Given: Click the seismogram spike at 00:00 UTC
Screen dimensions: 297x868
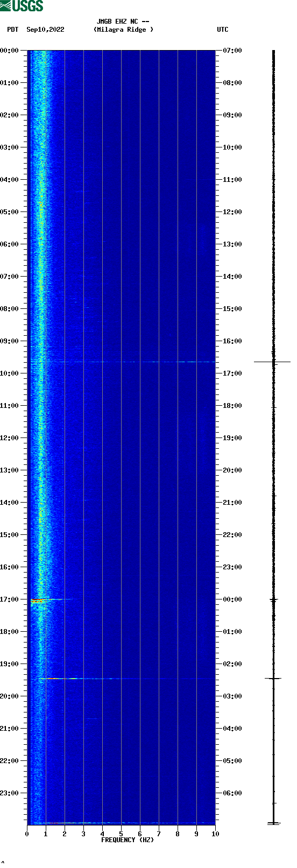Looking at the screenshot, I should [x=273, y=599].
